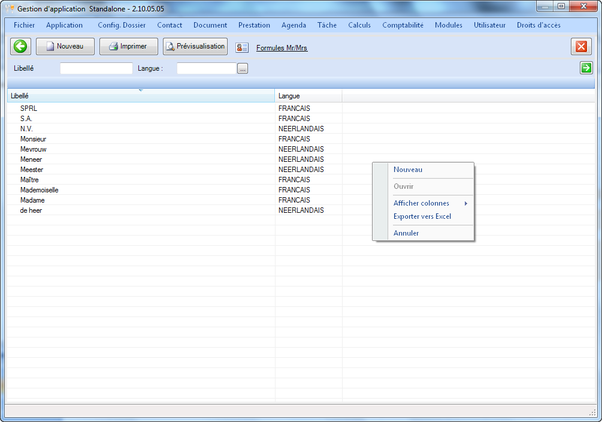Viewport: 602px width, 422px height.
Task: Open Prévisualisation print preview
Action: [195, 46]
